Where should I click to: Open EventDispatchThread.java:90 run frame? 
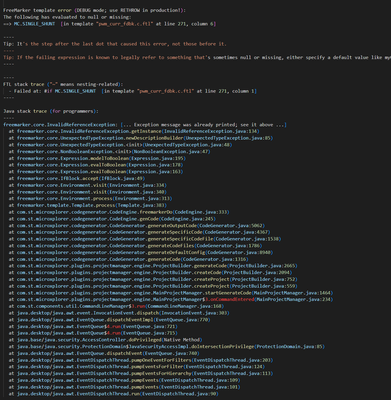pyautogui.click(x=114, y=394)
